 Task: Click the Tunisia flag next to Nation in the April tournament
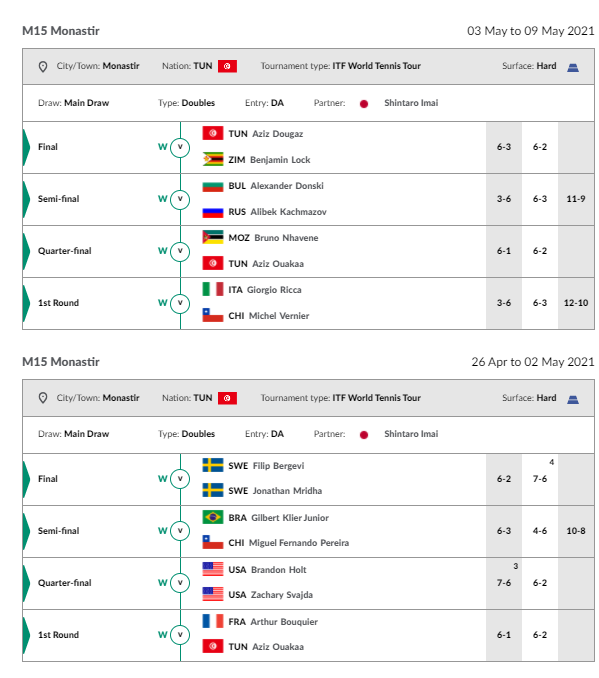[x=227, y=398]
